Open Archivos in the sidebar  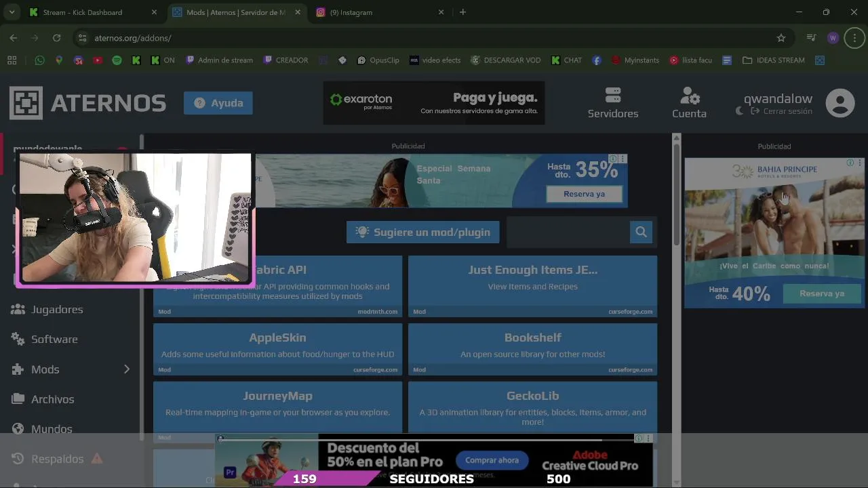click(x=52, y=399)
